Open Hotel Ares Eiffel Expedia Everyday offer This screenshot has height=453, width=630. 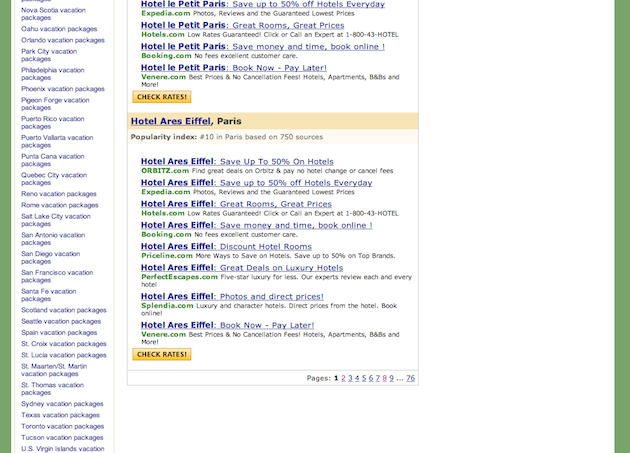pyautogui.click(x=257, y=183)
